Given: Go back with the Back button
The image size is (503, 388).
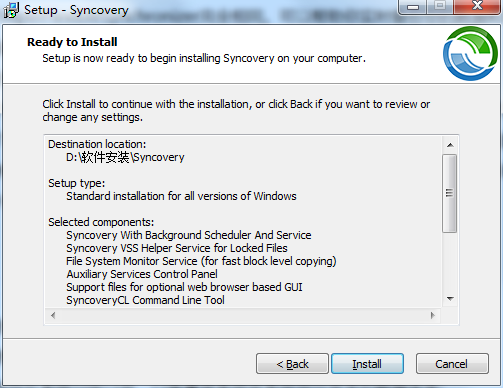Looking at the screenshot, I should (x=292, y=364).
